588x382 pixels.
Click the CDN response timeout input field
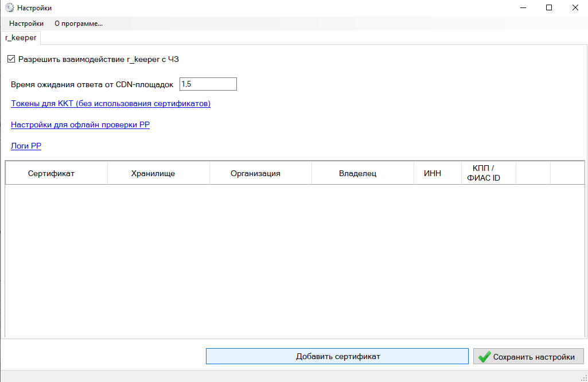pyautogui.click(x=208, y=84)
